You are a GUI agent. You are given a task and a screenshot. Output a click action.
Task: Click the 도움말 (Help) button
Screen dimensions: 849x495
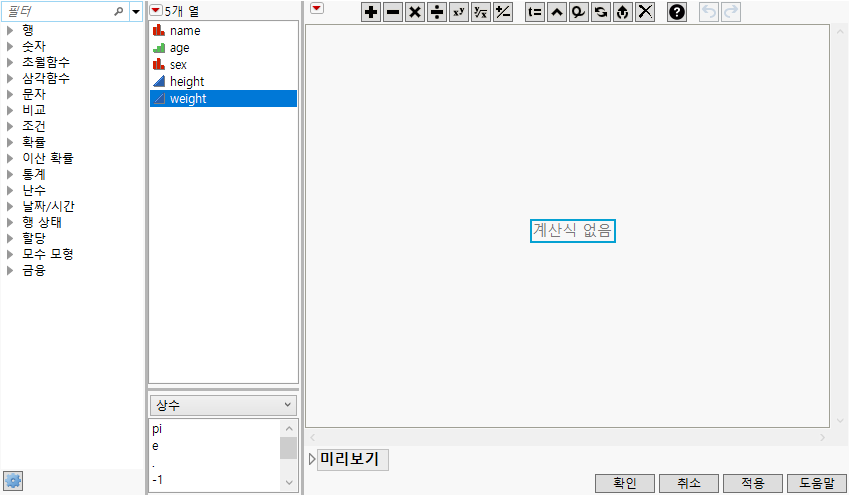pos(817,483)
